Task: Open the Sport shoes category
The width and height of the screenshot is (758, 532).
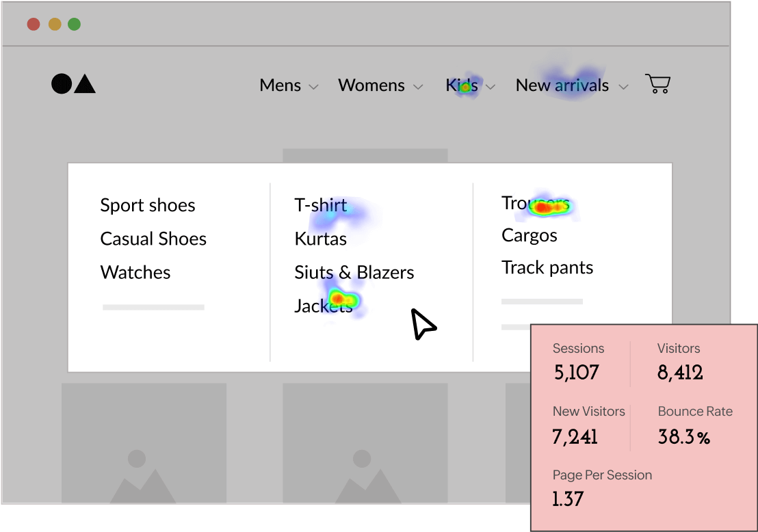Action: point(148,204)
